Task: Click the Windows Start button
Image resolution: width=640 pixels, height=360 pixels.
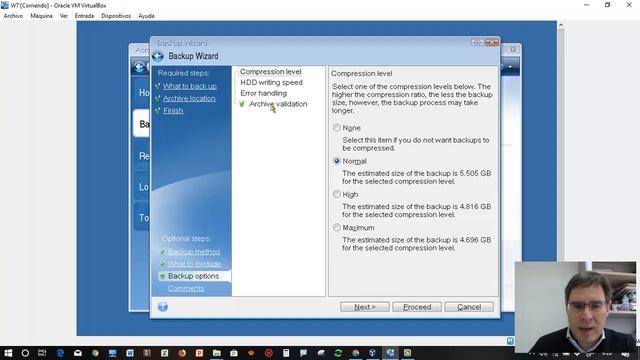Action: point(8,353)
